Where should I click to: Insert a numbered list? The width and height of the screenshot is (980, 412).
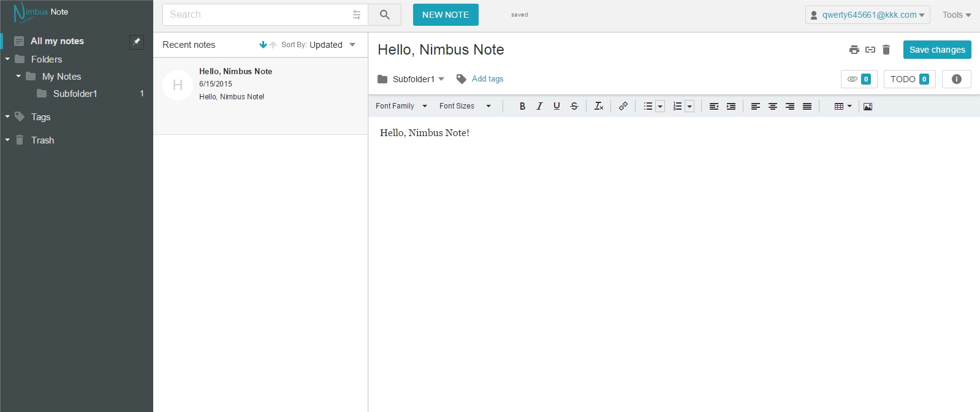(677, 106)
